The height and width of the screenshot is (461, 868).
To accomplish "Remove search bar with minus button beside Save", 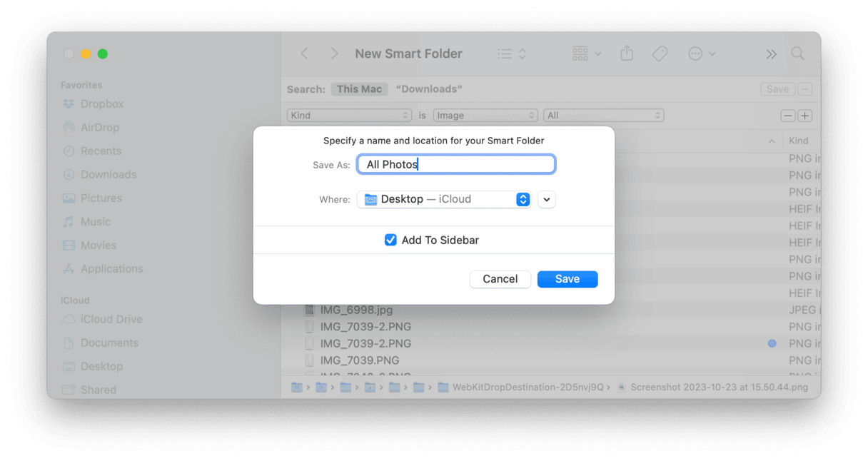I will [805, 89].
